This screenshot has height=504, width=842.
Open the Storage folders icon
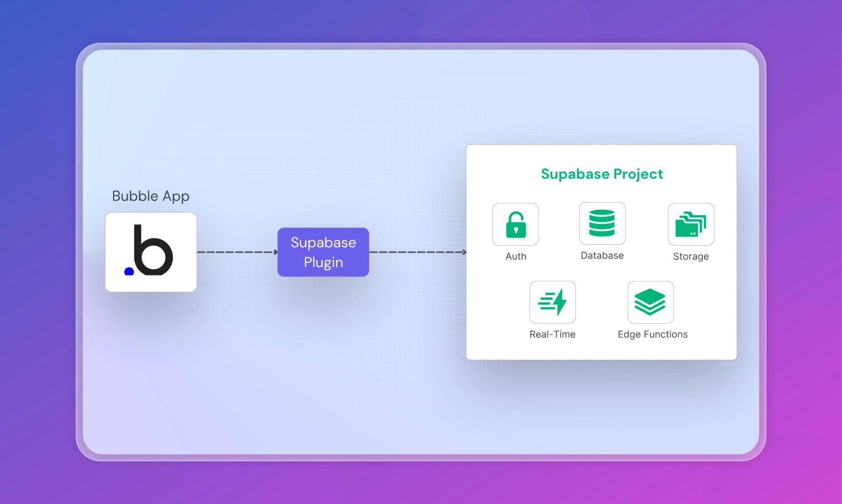point(691,224)
